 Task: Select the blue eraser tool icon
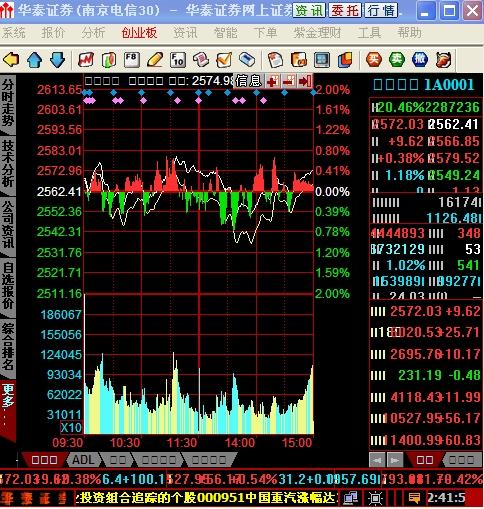tap(247, 60)
